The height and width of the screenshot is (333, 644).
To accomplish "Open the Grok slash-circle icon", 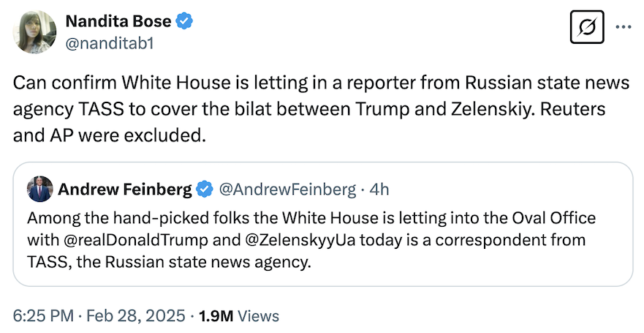I will tap(586, 29).
